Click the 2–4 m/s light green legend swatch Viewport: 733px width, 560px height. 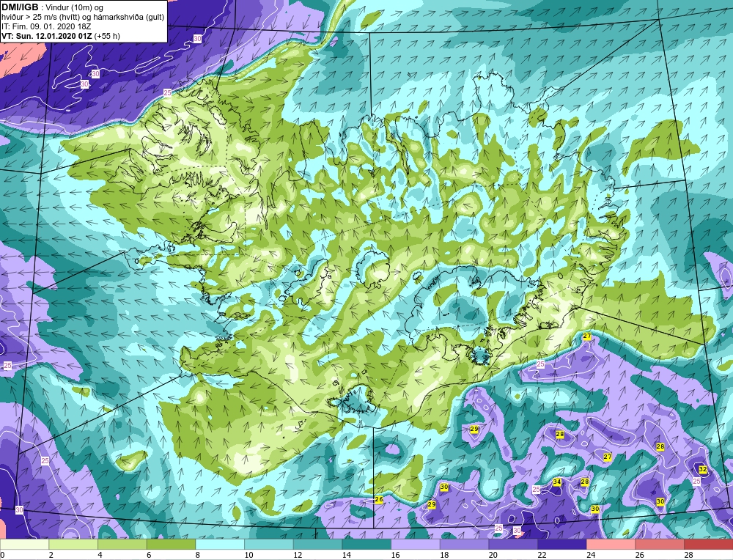tap(73, 545)
